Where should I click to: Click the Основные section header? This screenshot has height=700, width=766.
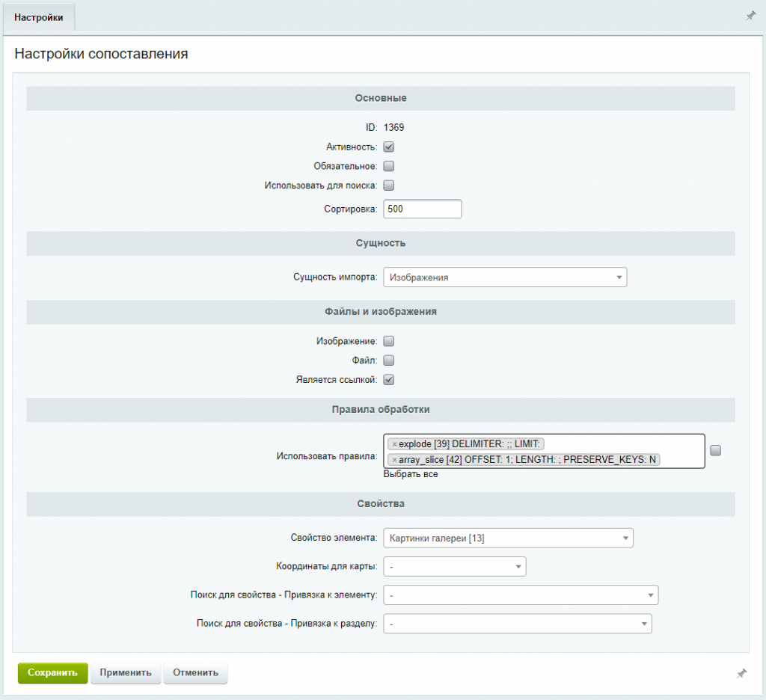click(x=381, y=98)
